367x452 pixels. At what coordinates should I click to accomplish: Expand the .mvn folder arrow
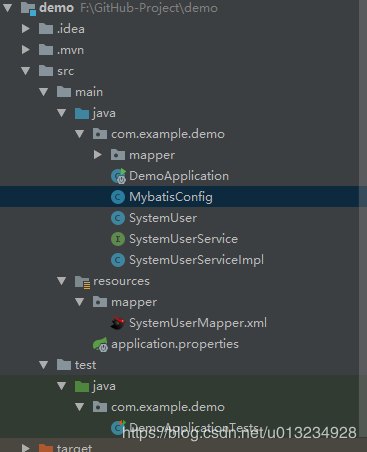tap(26, 50)
